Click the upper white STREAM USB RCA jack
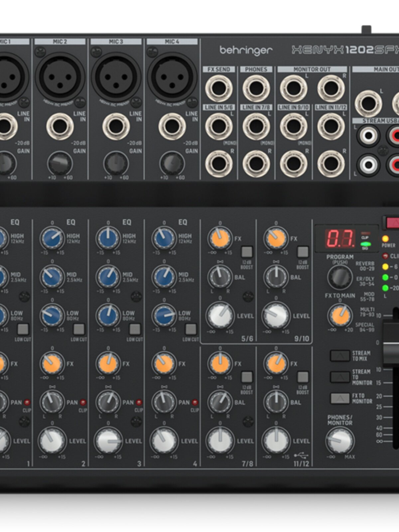 click(368, 135)
